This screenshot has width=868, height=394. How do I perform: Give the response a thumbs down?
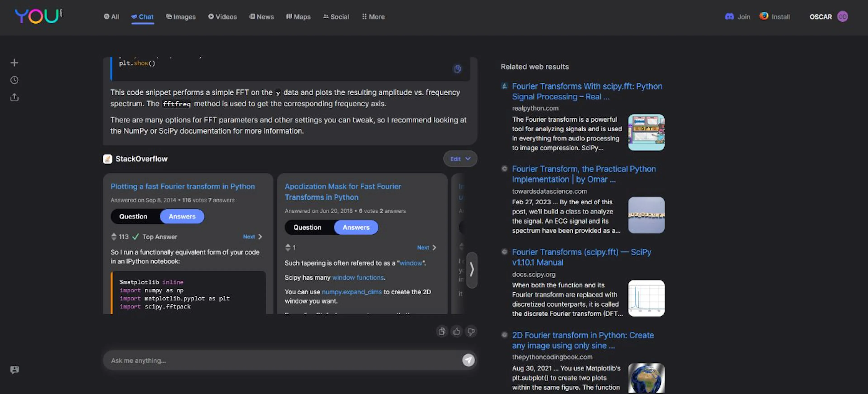click(471, 331)
